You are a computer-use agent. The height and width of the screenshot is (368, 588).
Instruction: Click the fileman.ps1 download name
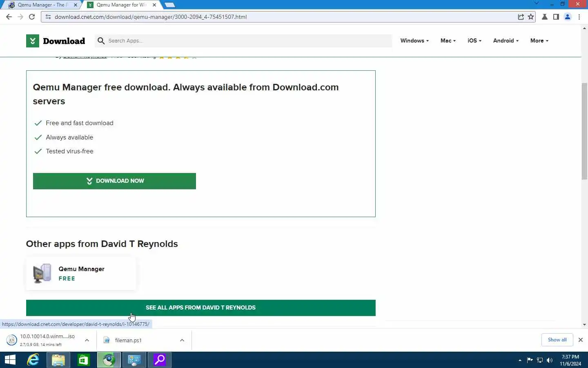128,340
